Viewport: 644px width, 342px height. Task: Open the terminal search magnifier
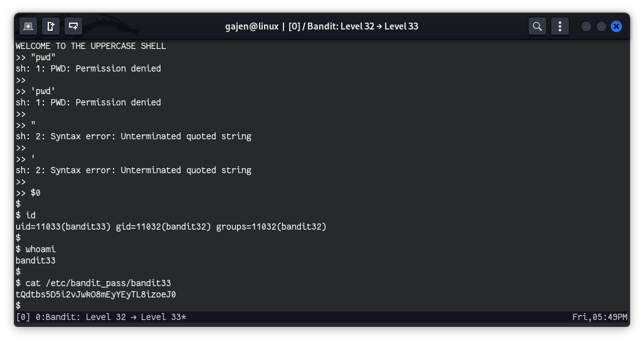pos(537,26)
